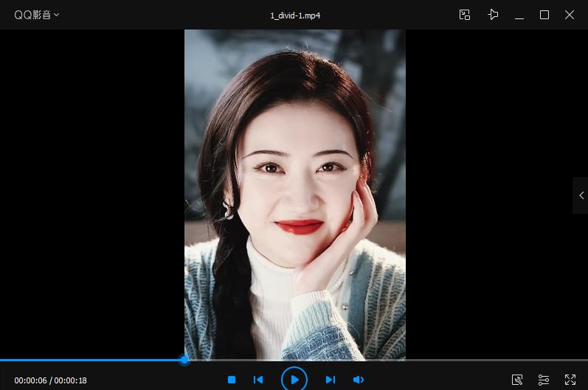The width and height of the screenshot is (588, 390).
Task: Close the QQ Player window
Action: pyautogui.click(x=570, y=15)
